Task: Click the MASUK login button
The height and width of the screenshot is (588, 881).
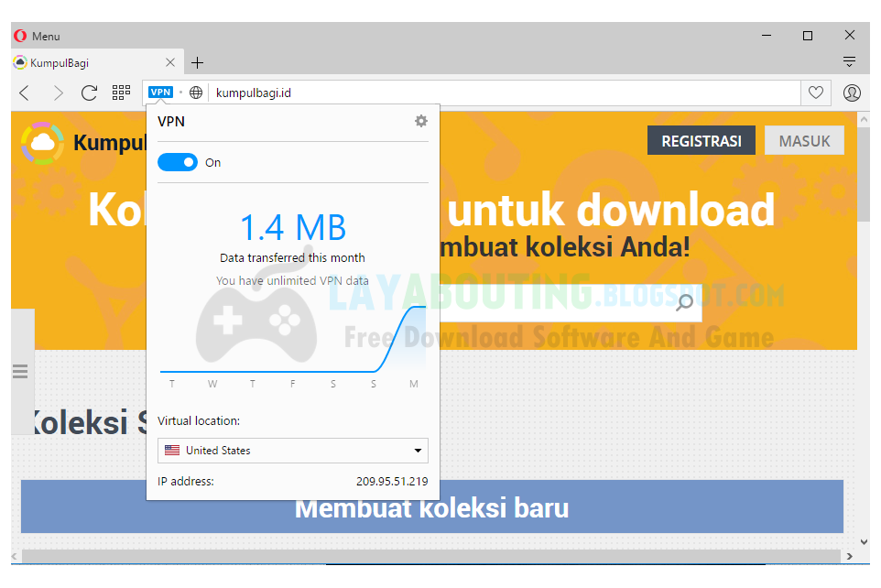Action: [x=804, y=140]
